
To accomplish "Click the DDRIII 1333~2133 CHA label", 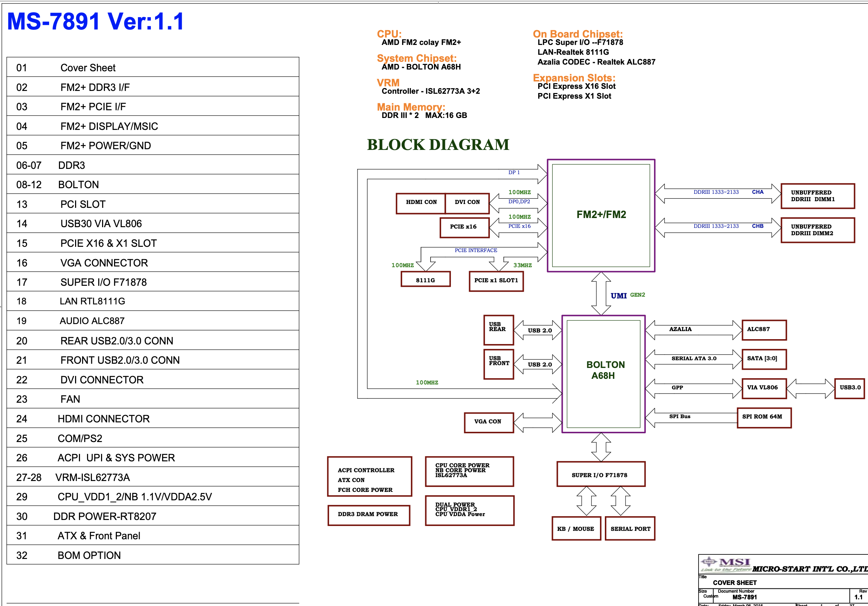I will coord(728,192).
